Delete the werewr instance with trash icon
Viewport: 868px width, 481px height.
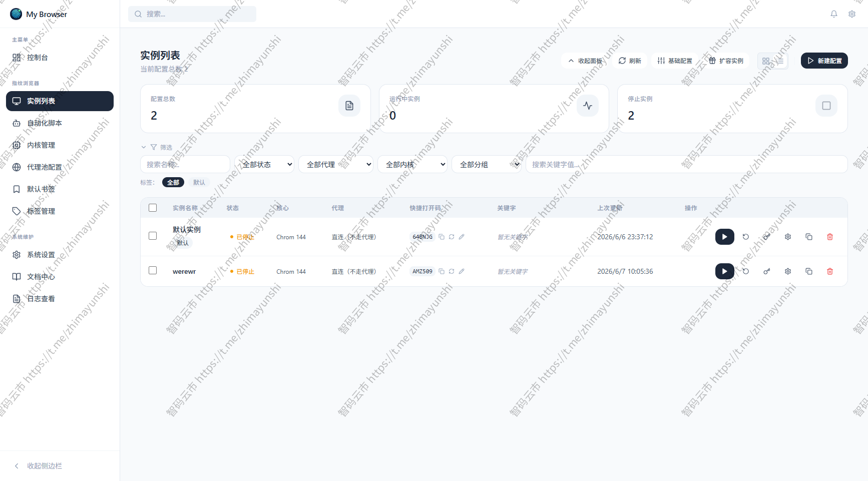coord(830,271)
